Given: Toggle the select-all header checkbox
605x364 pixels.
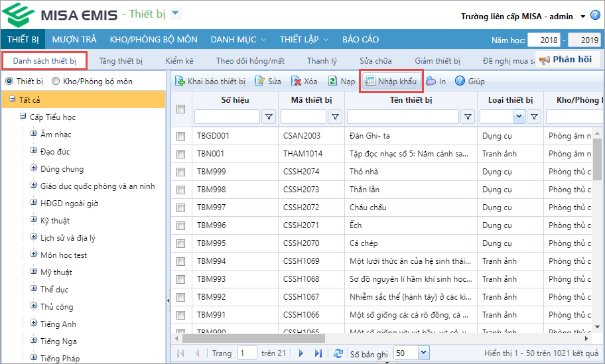Looking at the screenshot, I should (x=180, y=109).
